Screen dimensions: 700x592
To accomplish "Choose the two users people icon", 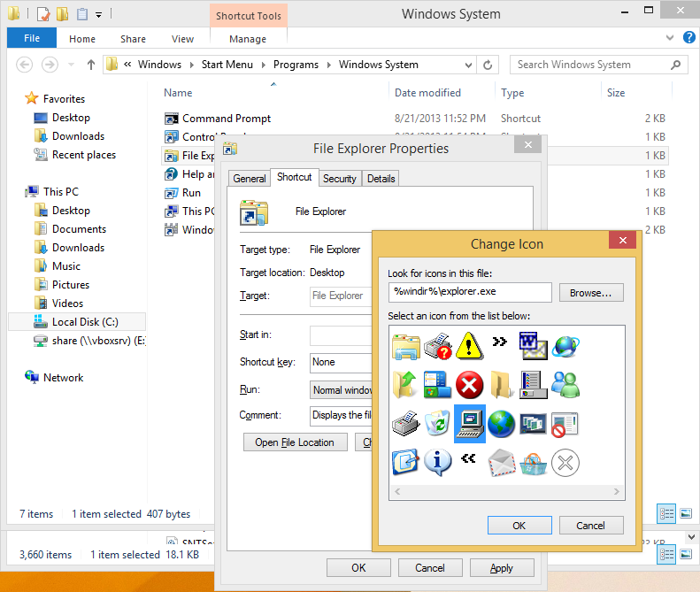I will [x=565, y=385].
